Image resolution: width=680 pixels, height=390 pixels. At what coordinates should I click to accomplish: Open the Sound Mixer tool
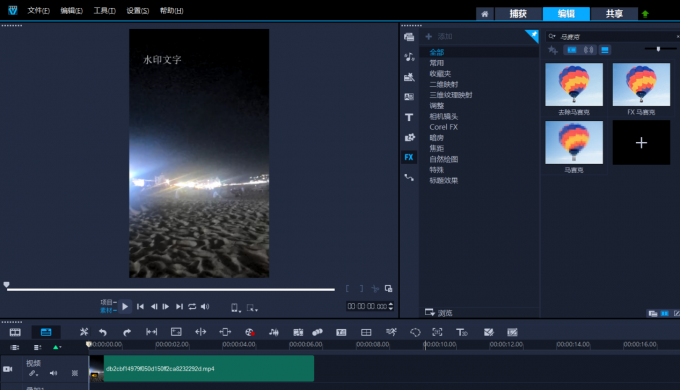[274, 332]
